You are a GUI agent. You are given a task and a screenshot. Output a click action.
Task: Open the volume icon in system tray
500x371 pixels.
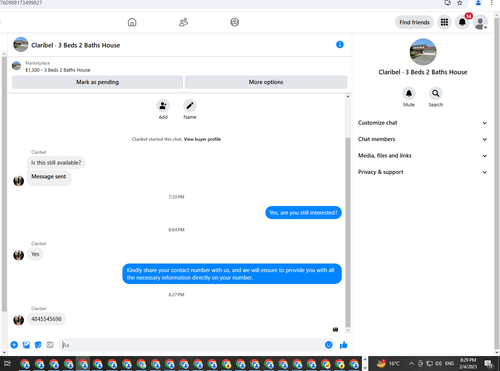(x=439, y=363)
